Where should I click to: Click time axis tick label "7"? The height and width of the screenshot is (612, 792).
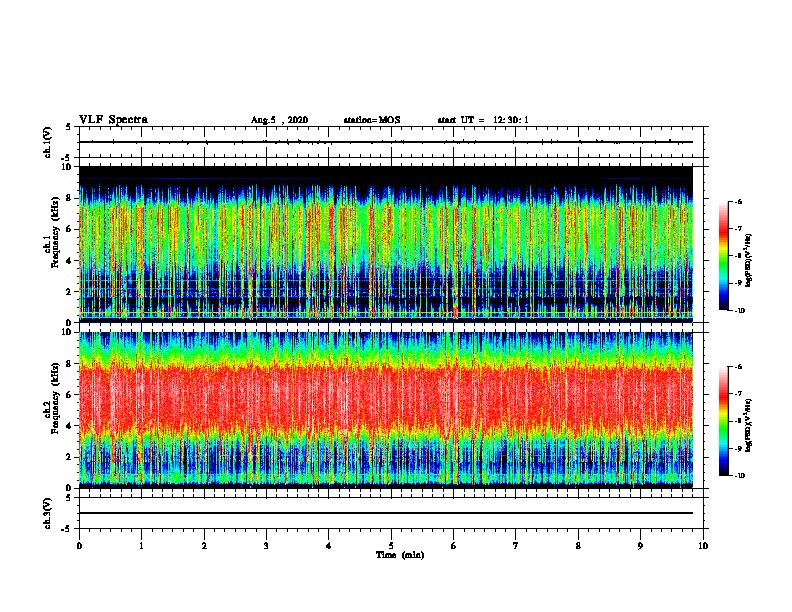516,546
